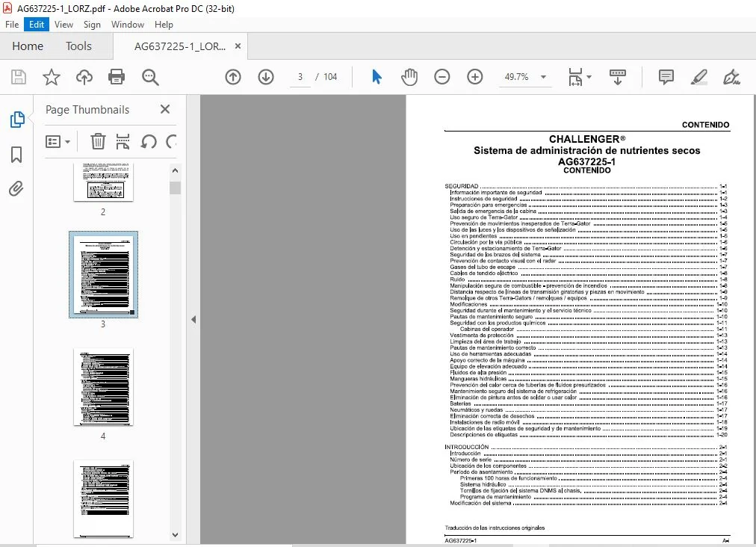Click the cloud upload icon
Viewport: 756px width, 547px height.
(84, 77)
